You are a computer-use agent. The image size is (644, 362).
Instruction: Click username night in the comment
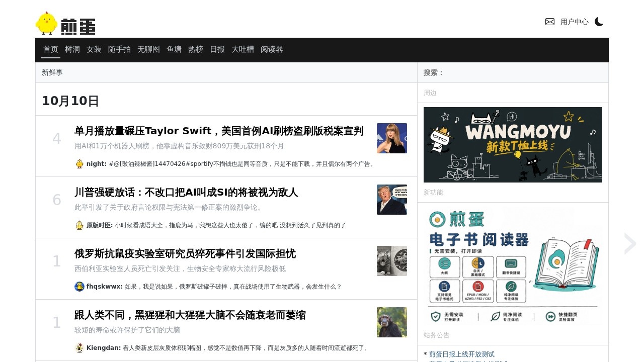click(x=97, y=164)
